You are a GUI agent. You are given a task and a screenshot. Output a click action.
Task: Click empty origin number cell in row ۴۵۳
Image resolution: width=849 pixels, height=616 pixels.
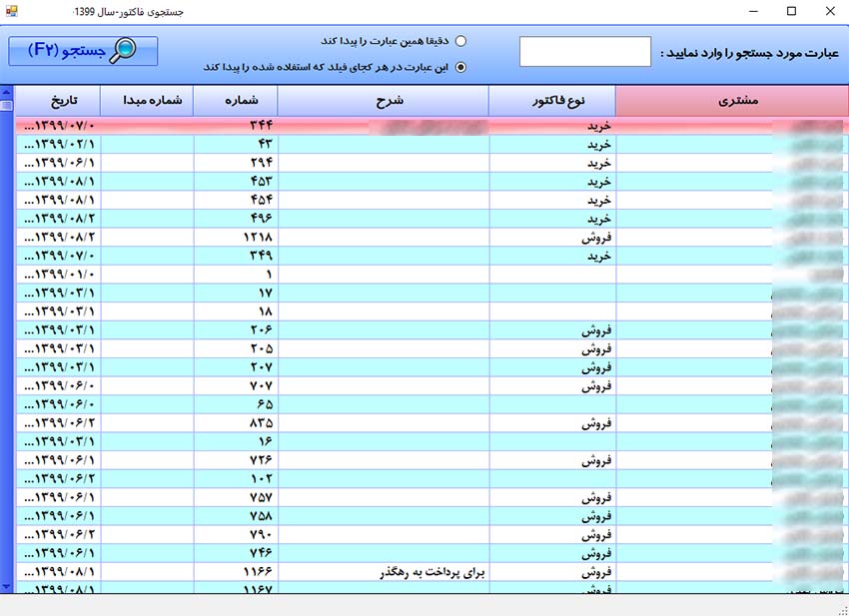click(x=147, y=182)
